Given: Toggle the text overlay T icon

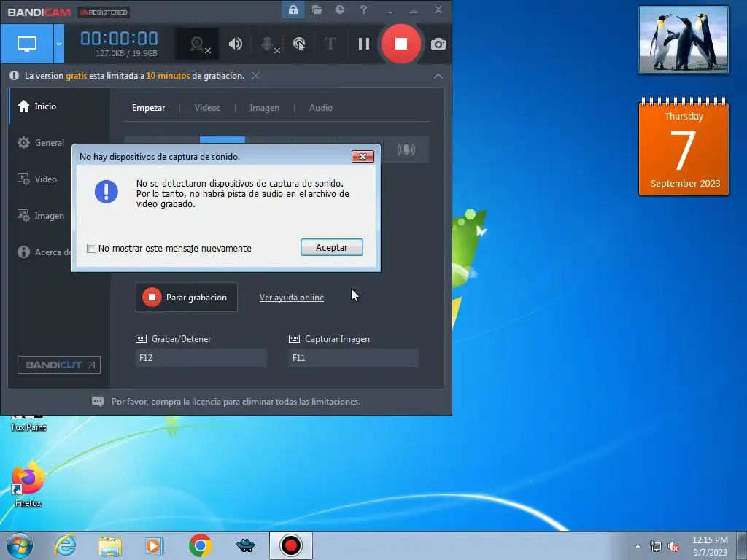Looking at the screenshot, I should 330,44.
